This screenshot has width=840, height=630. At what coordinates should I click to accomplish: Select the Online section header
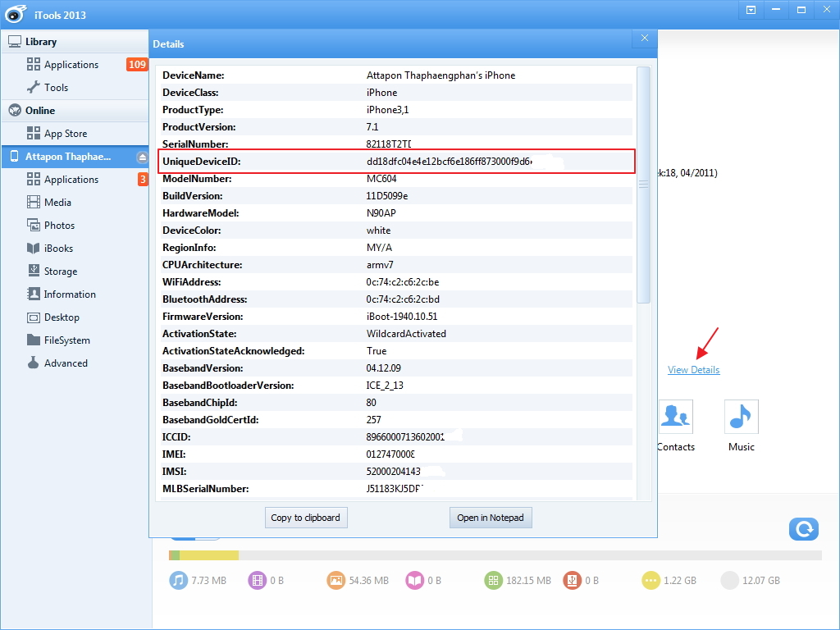tap(75, 111)
